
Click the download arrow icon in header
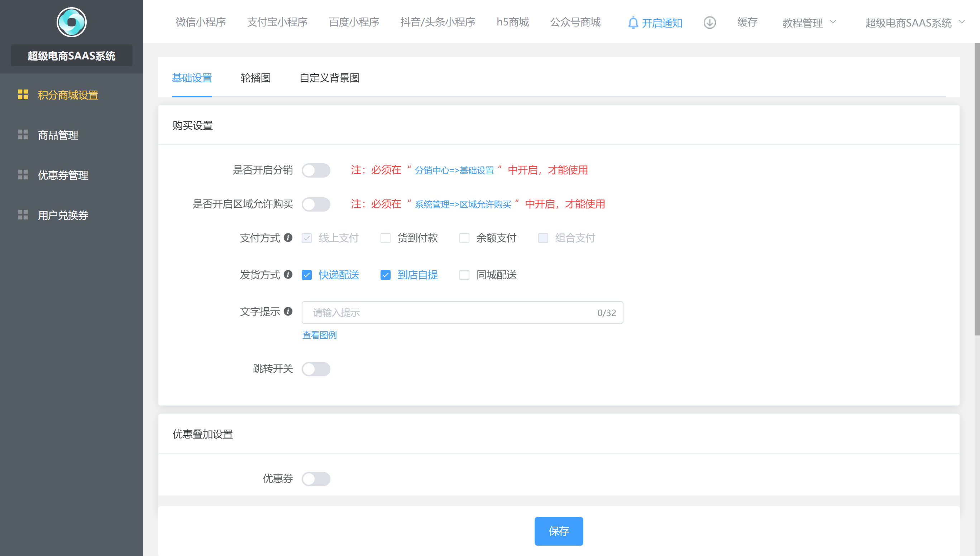pyautogui.click(x=709, y=23)
